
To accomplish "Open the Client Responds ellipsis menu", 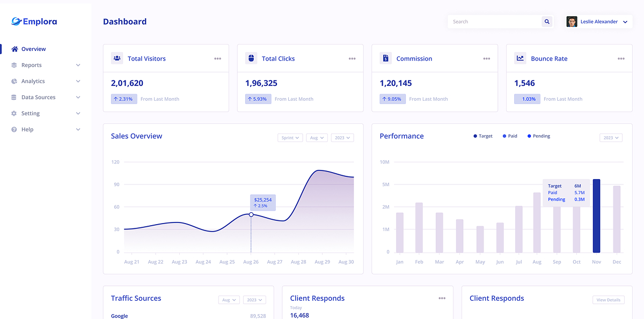I will (x=442, y=298).
